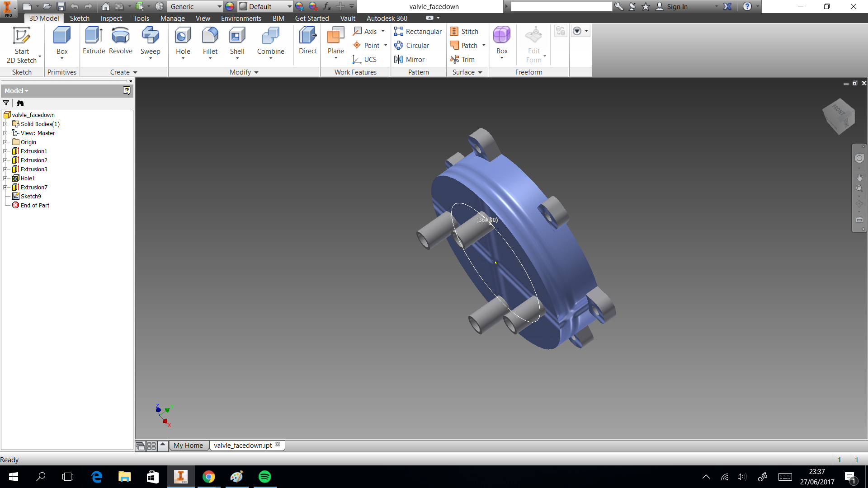Image resolution: width=868 pixels, height=488 pixels.
Task: Open Spotify from the taskbar
Action: (265, 477)
